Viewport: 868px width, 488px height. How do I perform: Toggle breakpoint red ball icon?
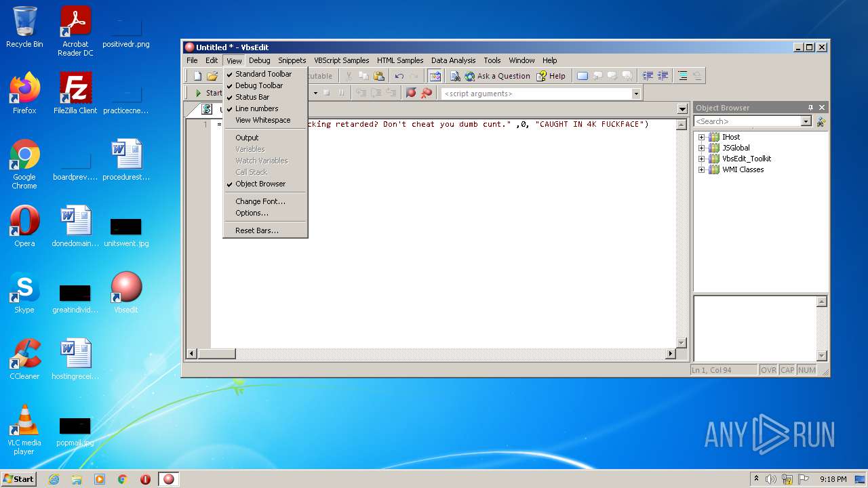pos(411,93)
